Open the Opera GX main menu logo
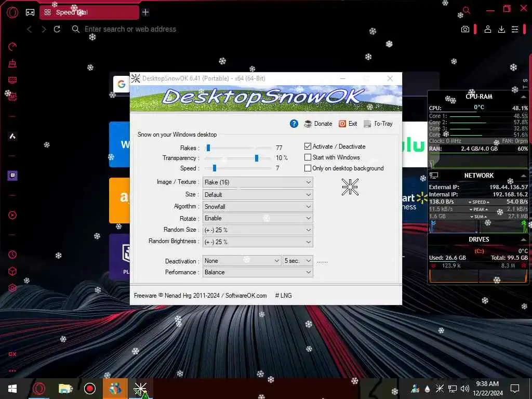Screen dimensions: 532x399 [x=12, y=12]
